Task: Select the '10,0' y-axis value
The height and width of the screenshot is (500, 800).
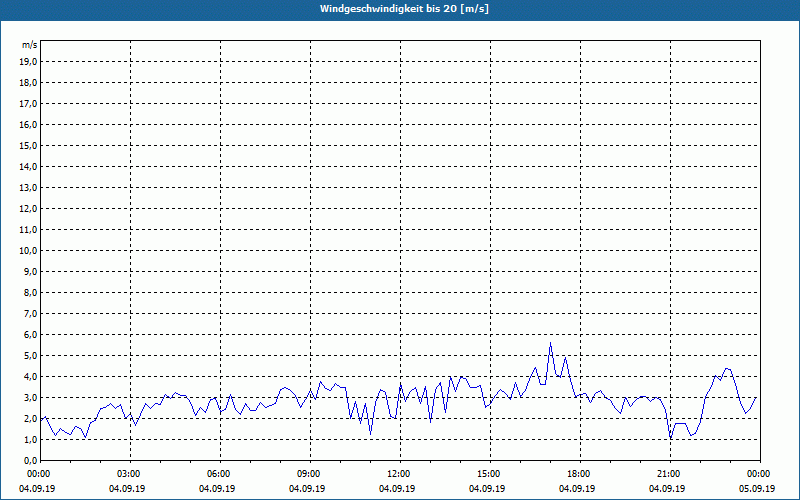Action: [29, 251]
